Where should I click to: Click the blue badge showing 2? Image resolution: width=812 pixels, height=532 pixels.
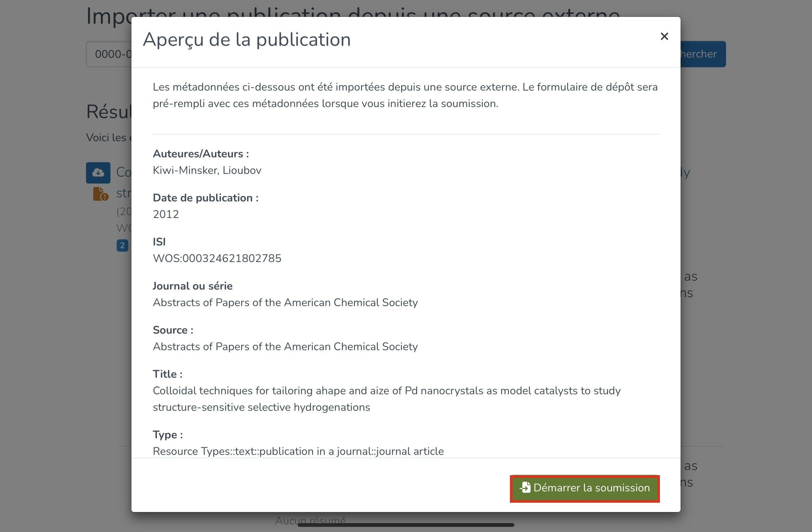pos(122,246)
